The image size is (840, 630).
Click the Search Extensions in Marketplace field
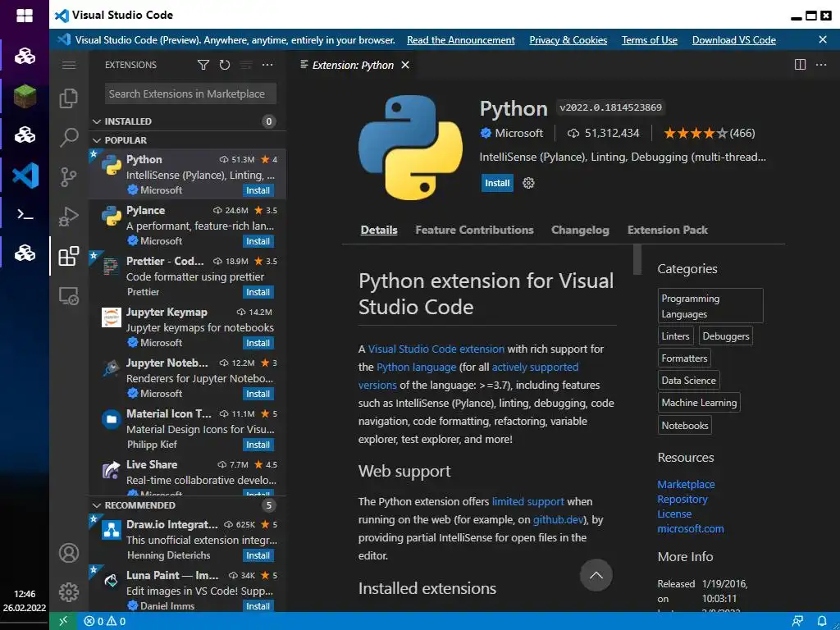[x=190, y=94]
